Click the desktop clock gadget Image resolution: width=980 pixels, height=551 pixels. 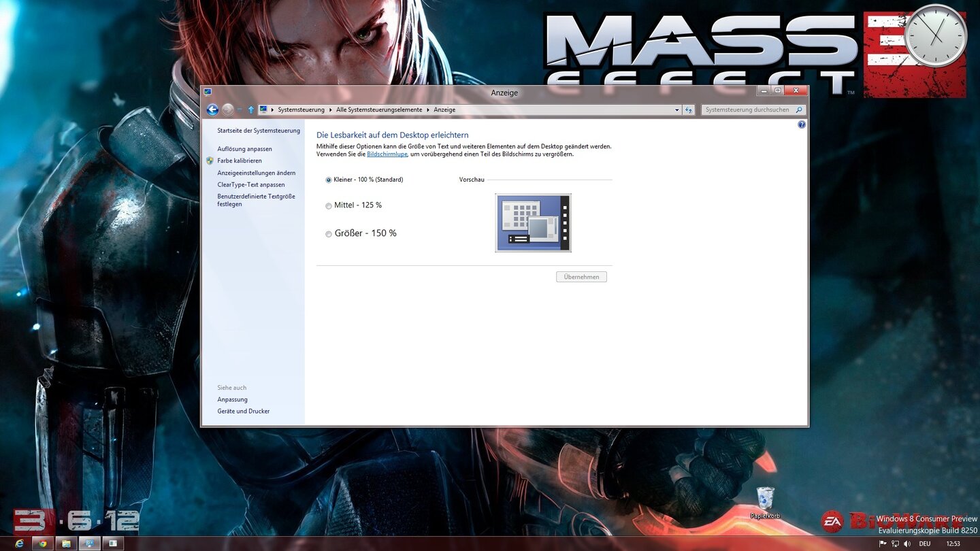click(936, 35)
